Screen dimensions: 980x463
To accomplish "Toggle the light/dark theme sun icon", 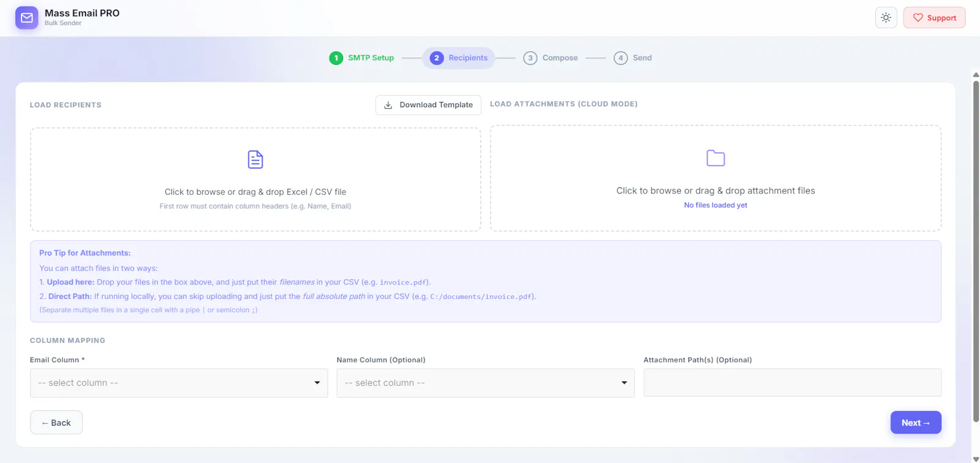I will (886, 18).
